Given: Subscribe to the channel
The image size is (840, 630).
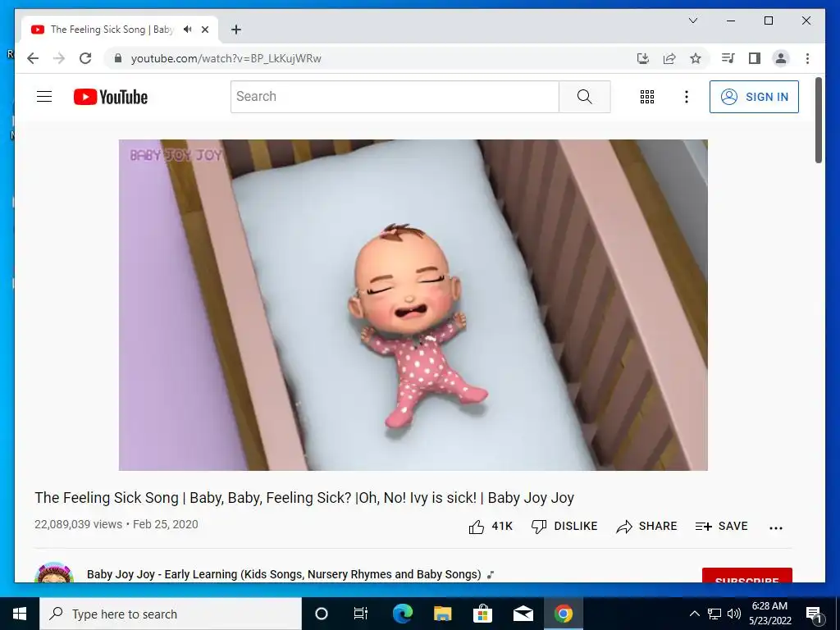Looking at the screenshot, I should click(746, 575).
